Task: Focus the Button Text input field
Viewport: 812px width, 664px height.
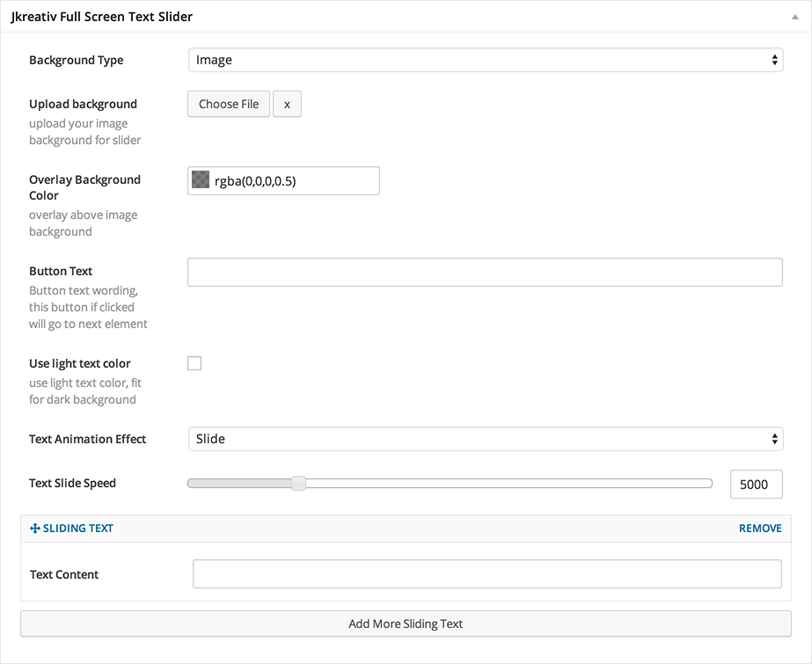Action: click(485, 272)
